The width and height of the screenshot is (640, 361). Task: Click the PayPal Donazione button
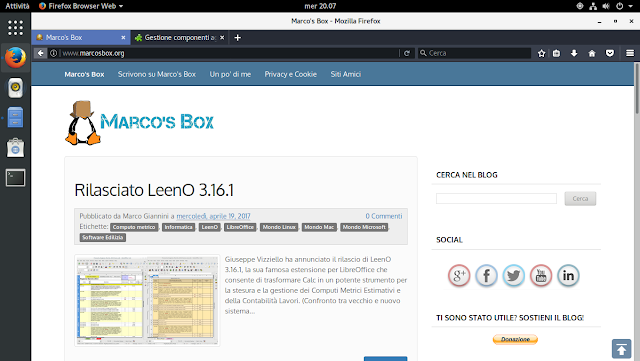coord(515,339)
